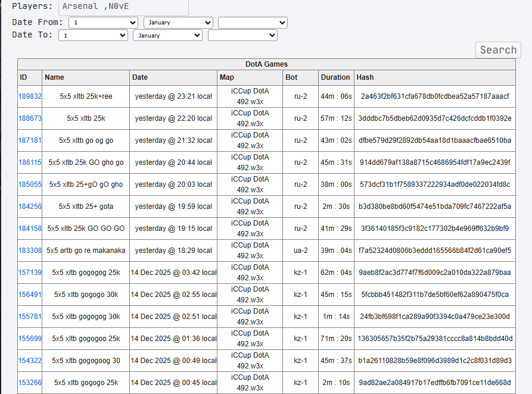Image resolution: width=532 pixels, height=394 pixels.
Task: Open the Date To year dropdown
Action: [x=242, y=35]
